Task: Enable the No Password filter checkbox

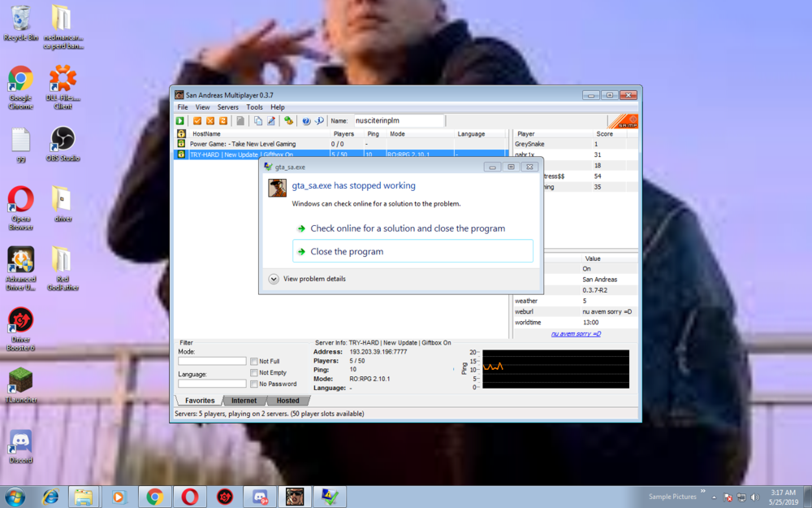Action: click(253, 384)
